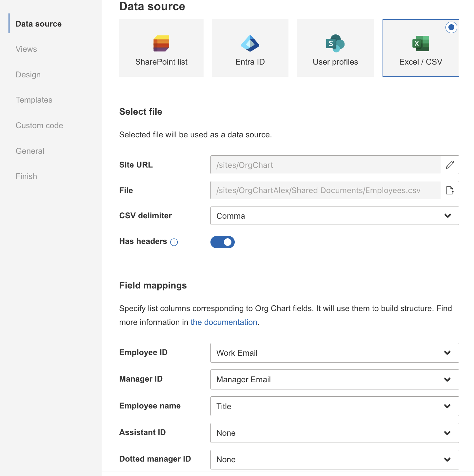Toggle Has headers switch off then verify state
Image resolution: width=474 pixels, height=476 pixels.
223,242
